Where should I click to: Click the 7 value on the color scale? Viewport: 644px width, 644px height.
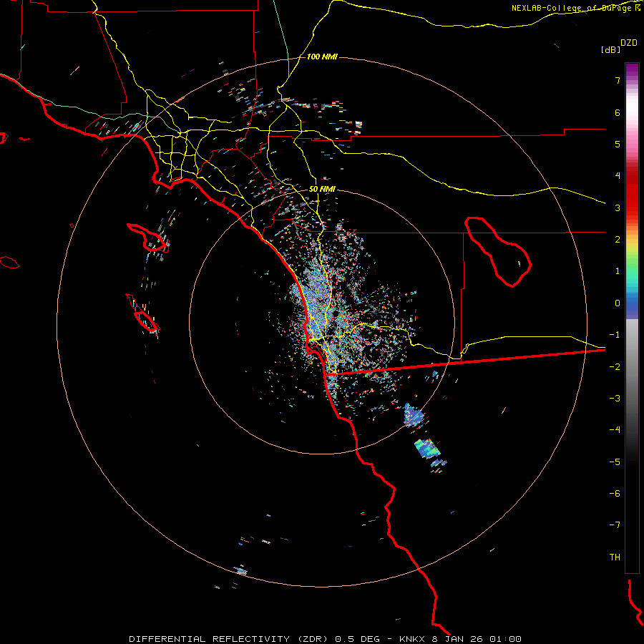(618, 80)
